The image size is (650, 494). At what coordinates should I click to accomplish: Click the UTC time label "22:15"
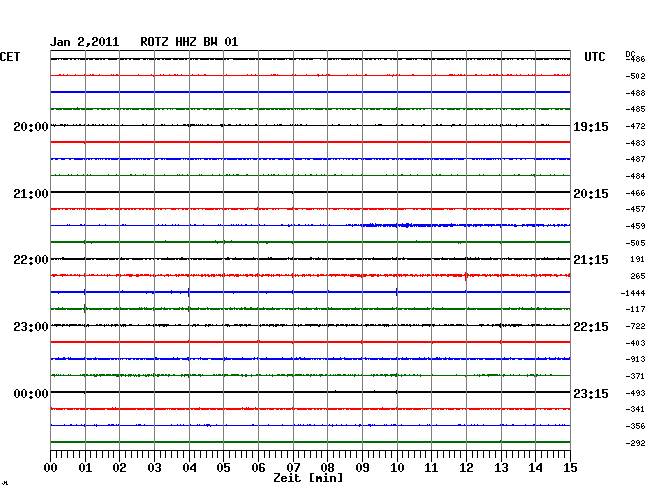[591, 327]
